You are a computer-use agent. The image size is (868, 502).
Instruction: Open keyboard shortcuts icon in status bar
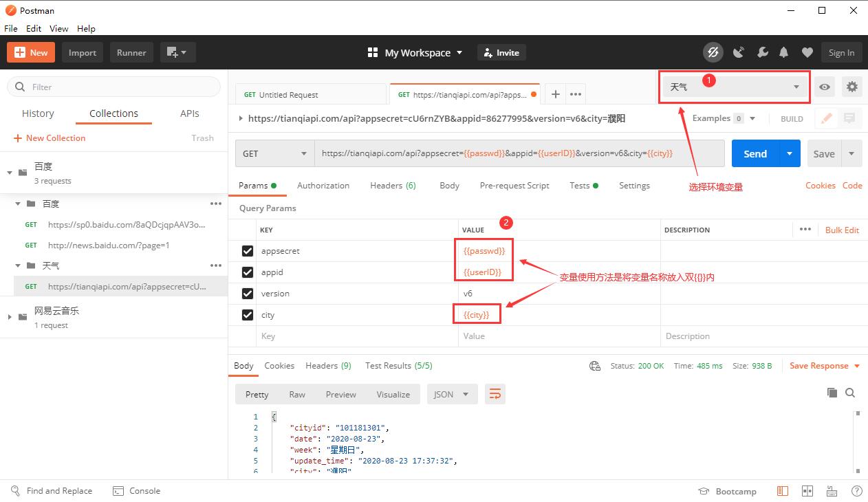832,491
